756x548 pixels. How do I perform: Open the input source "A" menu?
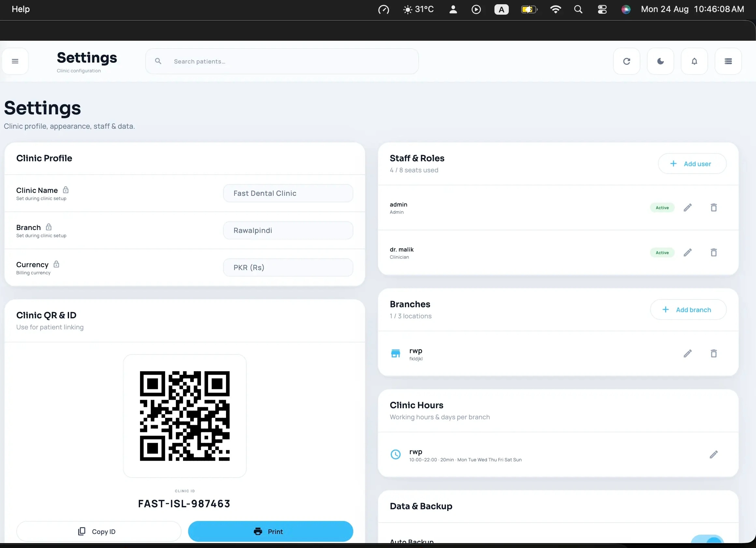tap(501, 9)
